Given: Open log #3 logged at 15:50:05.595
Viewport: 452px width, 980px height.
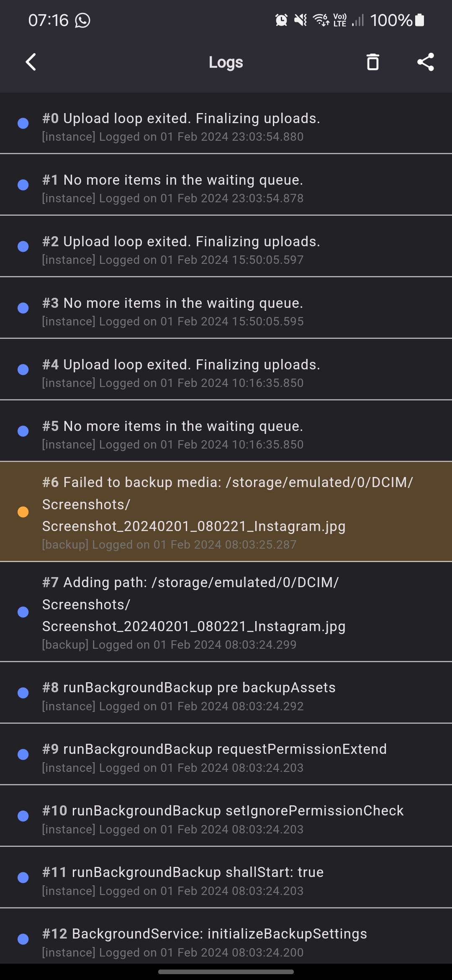Looking at the screenshot, I should pos(226,308).
